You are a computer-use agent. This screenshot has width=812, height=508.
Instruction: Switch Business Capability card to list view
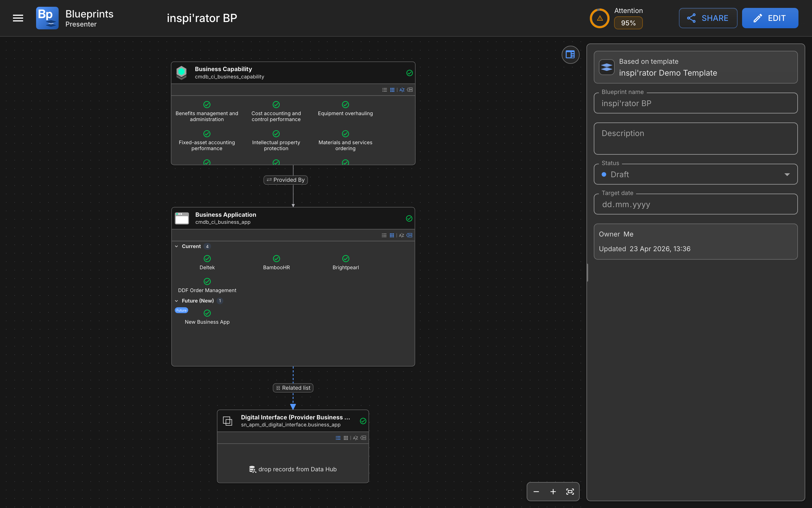point(385,90)
